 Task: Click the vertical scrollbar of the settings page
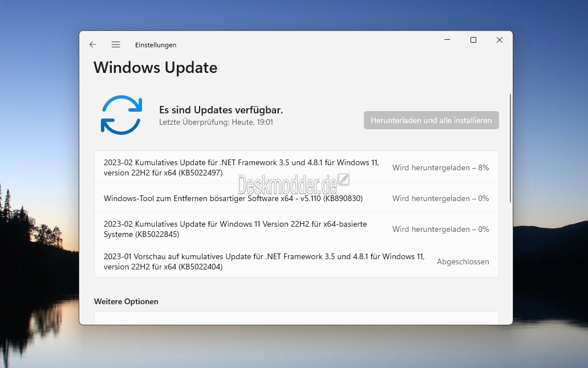pos(510,148)
